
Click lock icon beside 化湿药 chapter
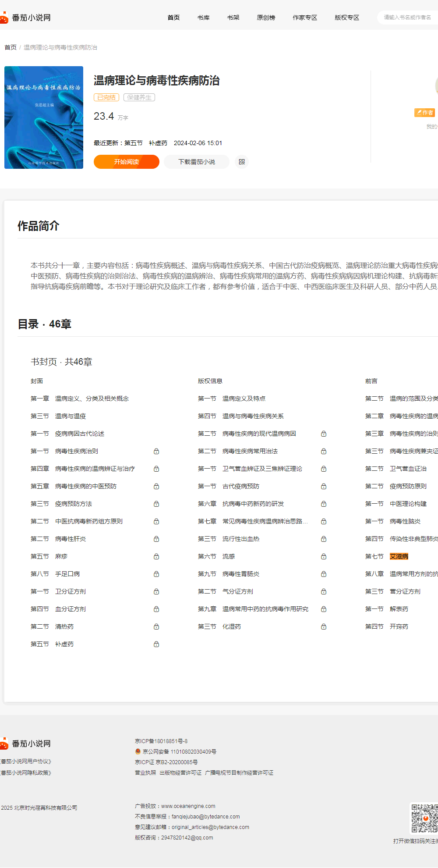[x=324, y=626]
